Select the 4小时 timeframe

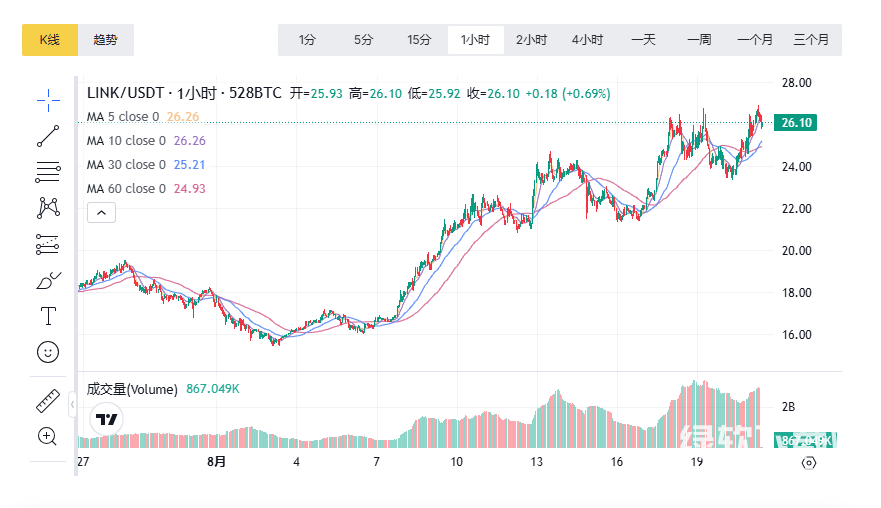(x=588, y=40)
